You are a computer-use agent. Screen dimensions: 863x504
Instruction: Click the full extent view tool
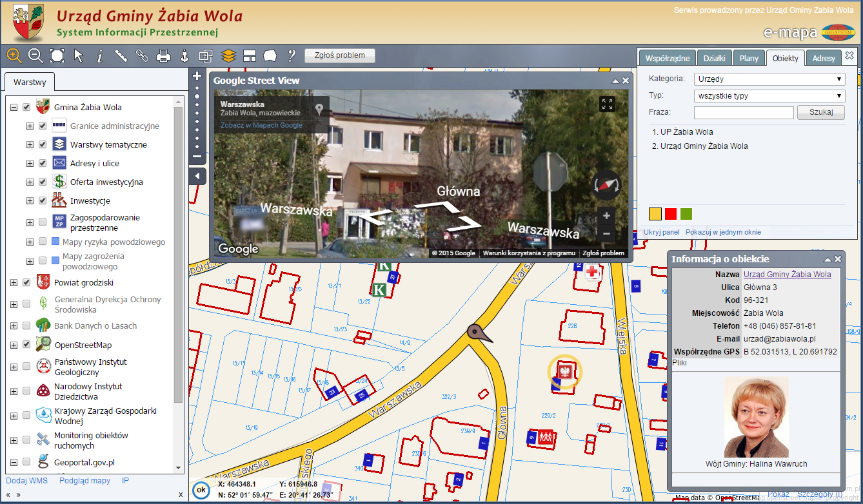tap(57, 55)
